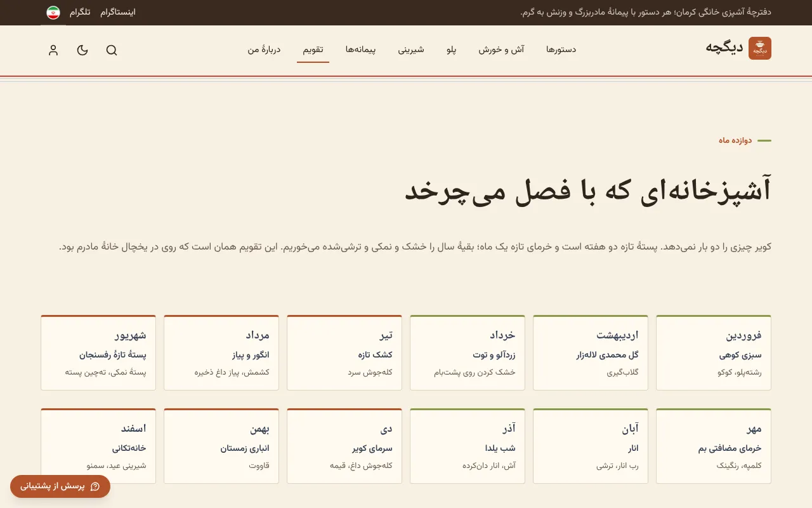
Task: Open the مهر month card
Action: tap(714, 446)
